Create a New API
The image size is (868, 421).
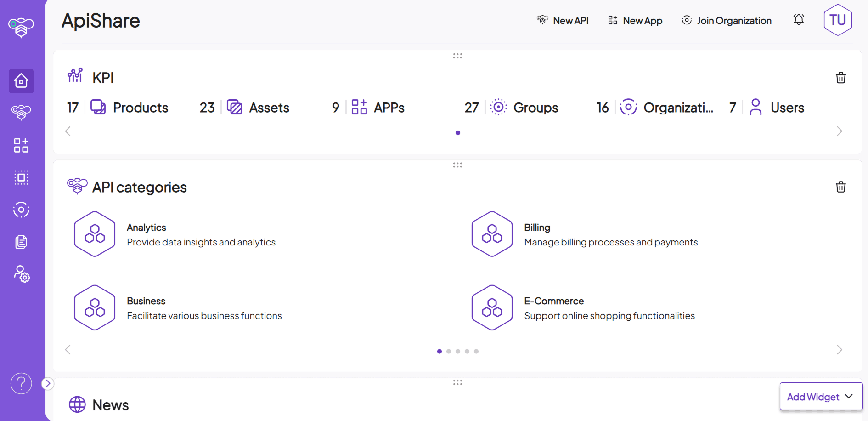coord(563,20)
